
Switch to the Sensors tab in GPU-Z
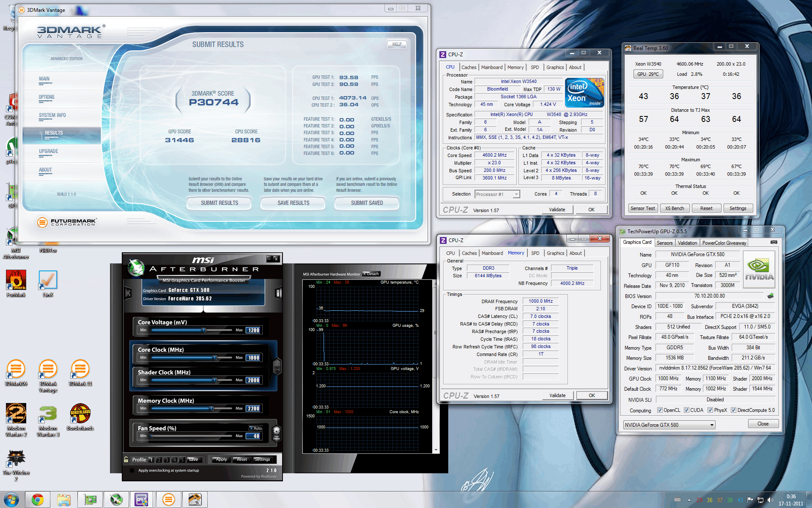664,243
